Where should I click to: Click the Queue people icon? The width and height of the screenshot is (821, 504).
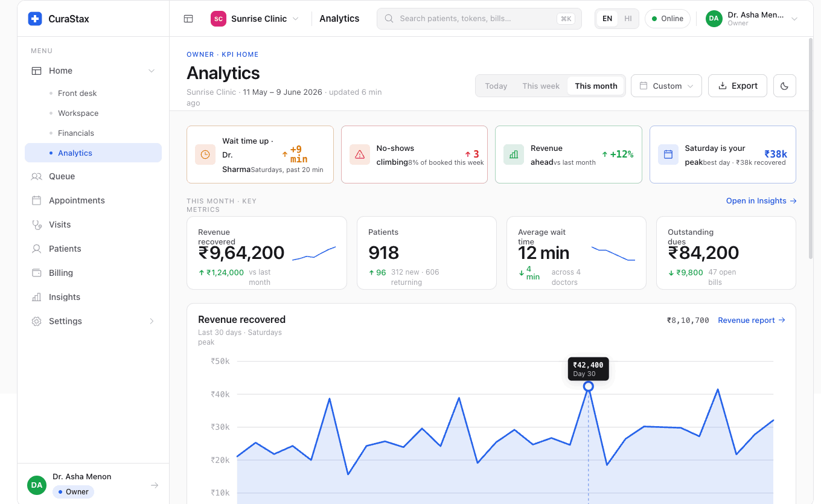pyautogui.click(x=37, y=176)
